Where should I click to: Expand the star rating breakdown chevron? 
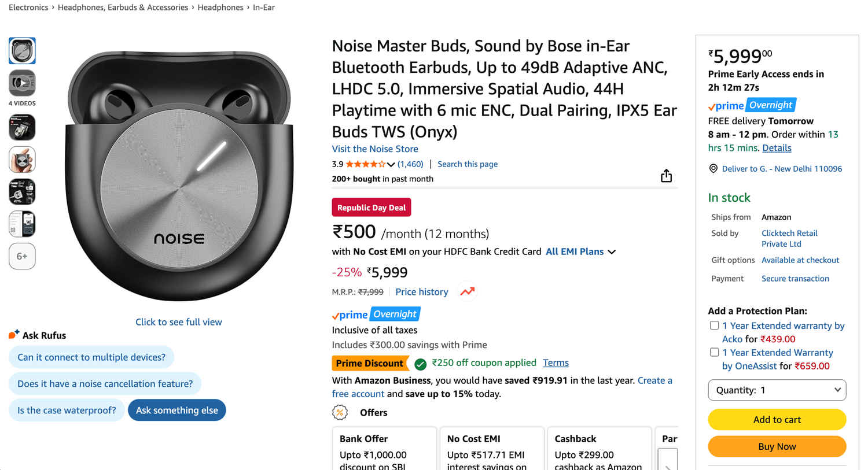391,164
